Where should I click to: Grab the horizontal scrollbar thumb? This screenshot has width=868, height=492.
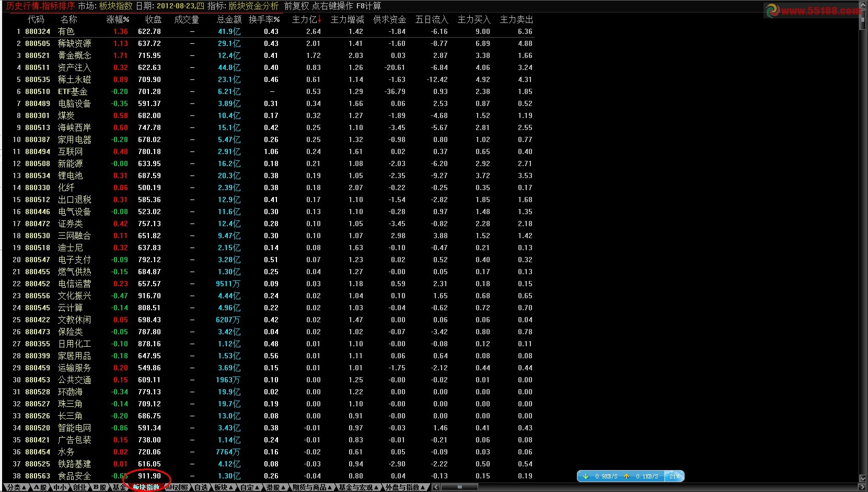coord(459,487)
